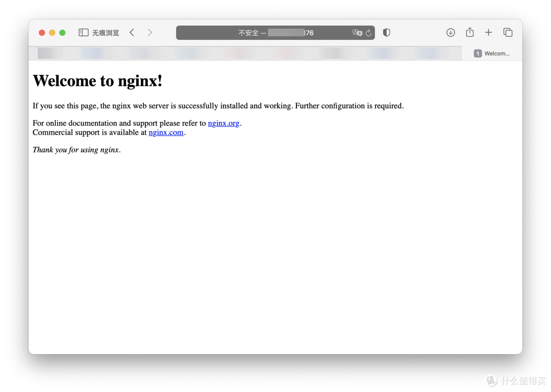Click the address bar URL field
This screenshot has width=551, height=392.
[275, 33]
